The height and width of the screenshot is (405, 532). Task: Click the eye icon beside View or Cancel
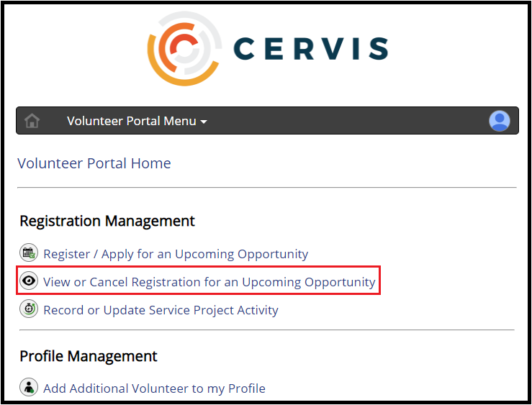[x=29, y=281]
